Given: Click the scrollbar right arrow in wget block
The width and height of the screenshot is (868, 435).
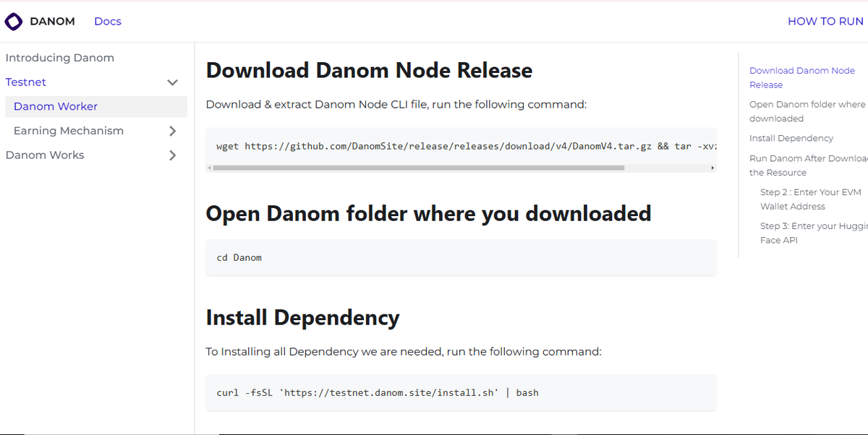Looking at the screenshot, I should (712, 168).
